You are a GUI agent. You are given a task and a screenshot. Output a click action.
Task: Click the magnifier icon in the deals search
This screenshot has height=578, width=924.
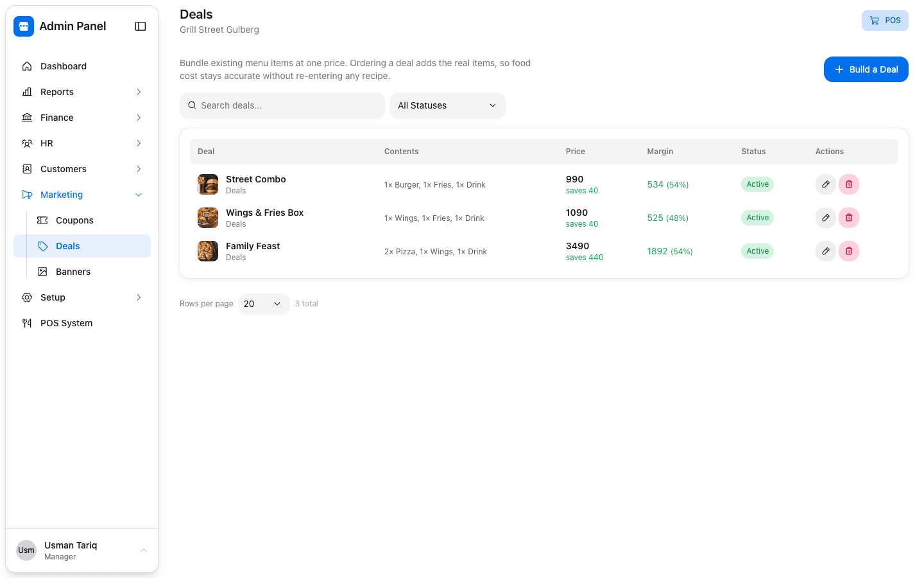coord(192,105)
